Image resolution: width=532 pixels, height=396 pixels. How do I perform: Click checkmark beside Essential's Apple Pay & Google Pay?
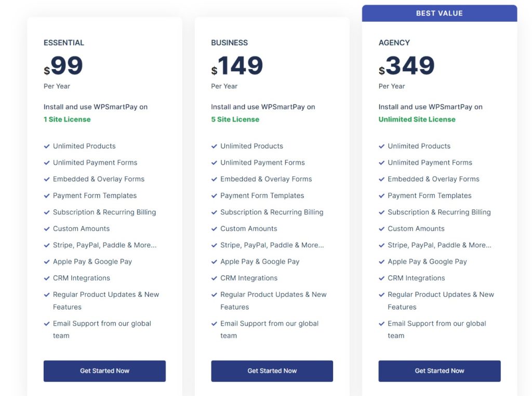tap(47, 262)
